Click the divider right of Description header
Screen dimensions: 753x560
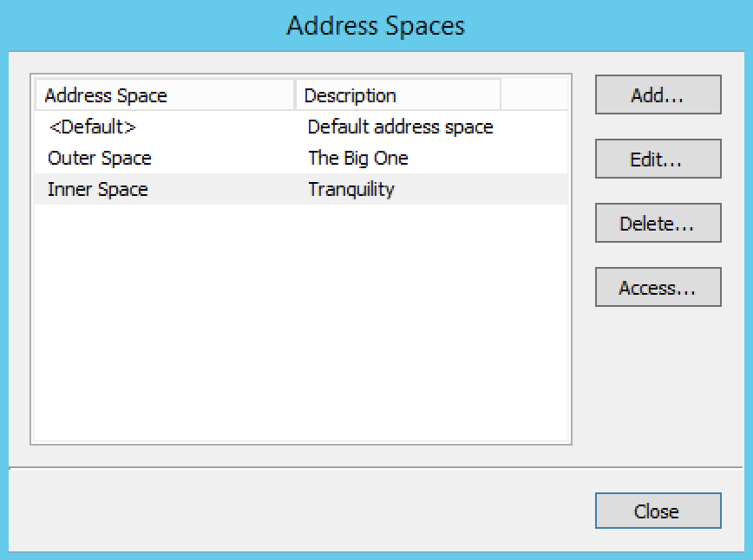(501, 95)
